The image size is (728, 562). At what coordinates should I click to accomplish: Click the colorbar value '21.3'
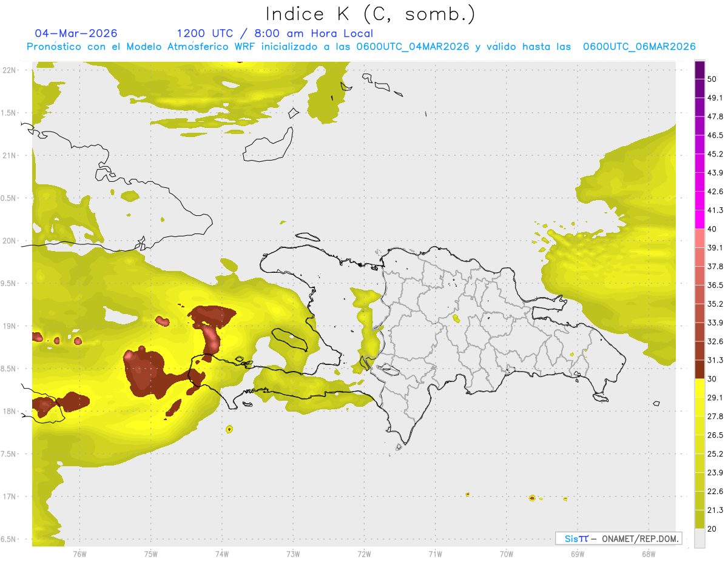pyautogui.click(x=715, y=510)
